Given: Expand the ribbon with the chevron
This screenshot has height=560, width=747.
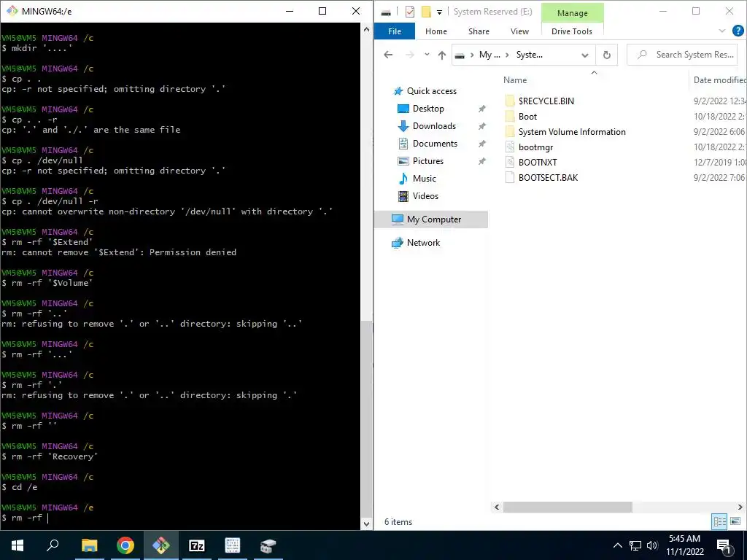Looking at the screenshot, I should (721, 31).
